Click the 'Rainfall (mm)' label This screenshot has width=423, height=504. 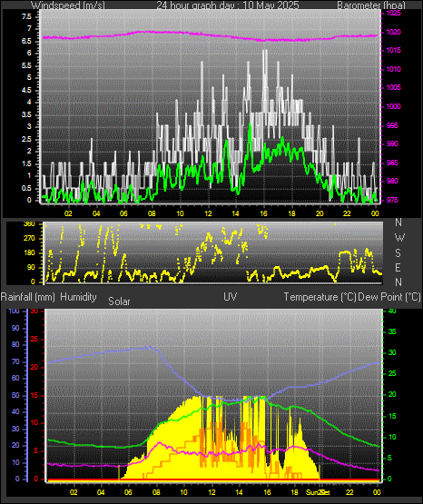click(28, 297)
